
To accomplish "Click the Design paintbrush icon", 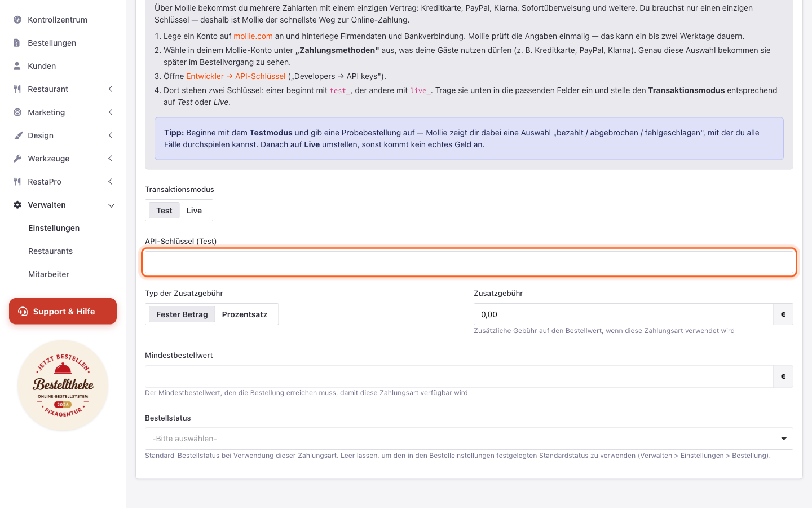I will click(17, 135).
